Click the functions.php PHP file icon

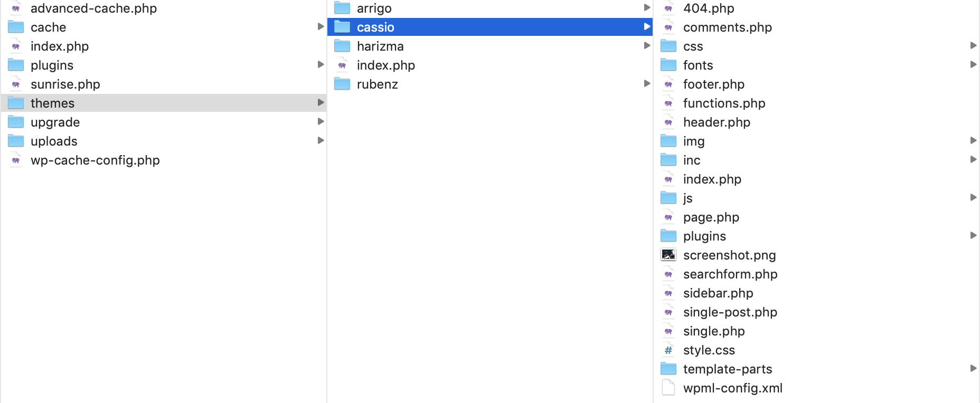668,103
